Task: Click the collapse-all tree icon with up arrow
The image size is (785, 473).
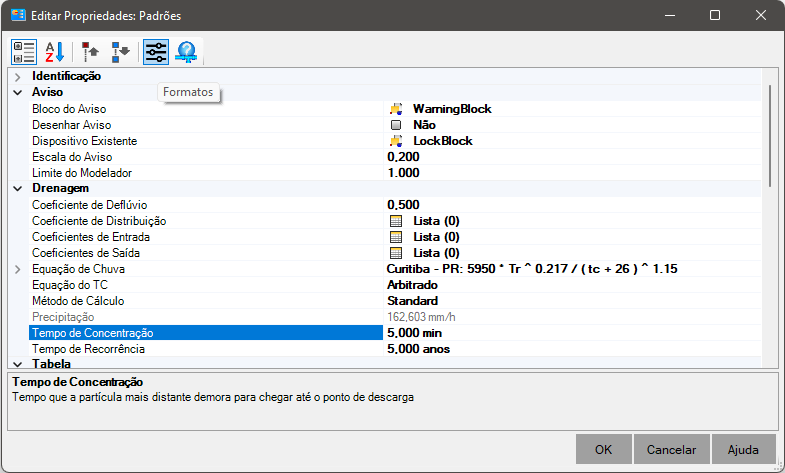Action: tap(90, 52)
